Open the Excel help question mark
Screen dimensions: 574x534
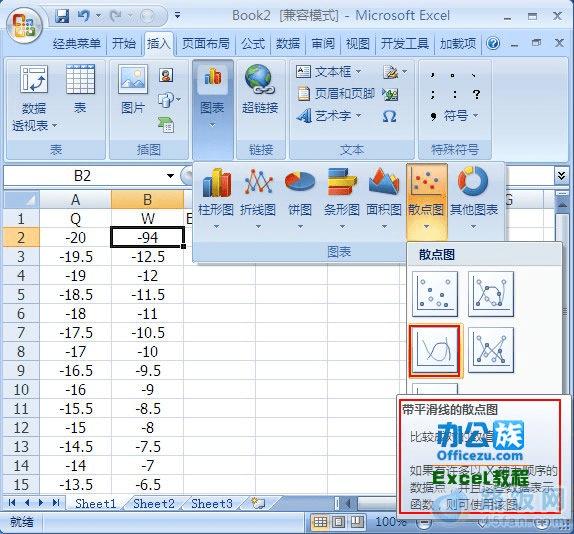click(x=493, y=44)
